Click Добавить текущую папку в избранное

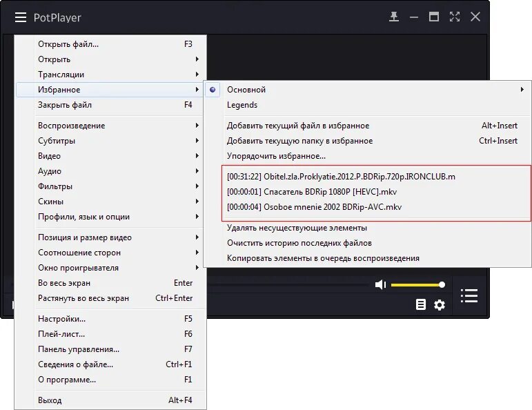tap(368, 141)
